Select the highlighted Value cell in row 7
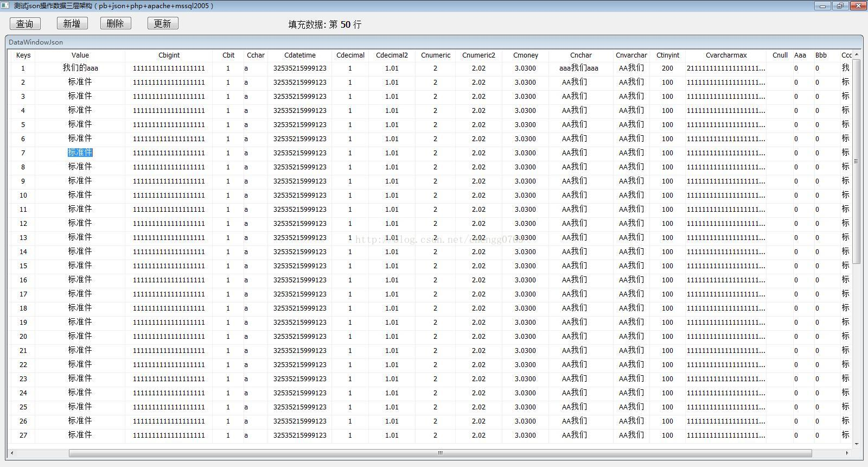868x467 pixels. click(x=80, y=153)
